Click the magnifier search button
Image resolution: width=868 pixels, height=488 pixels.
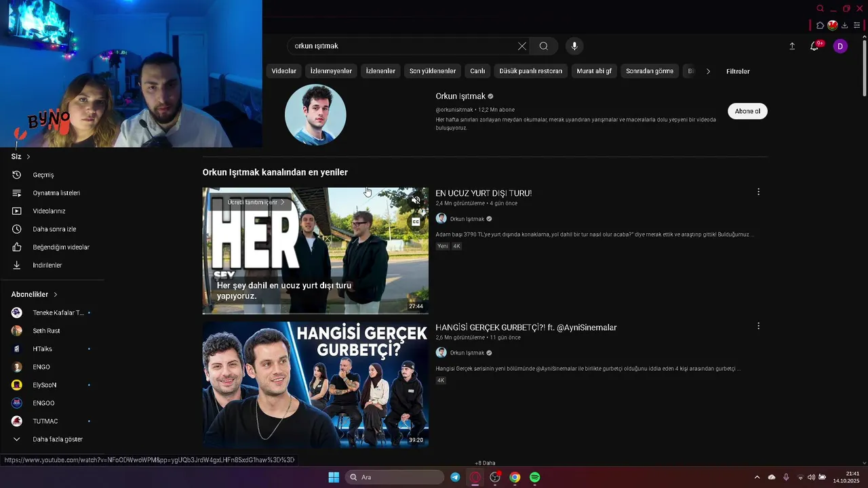click(544, 46)
